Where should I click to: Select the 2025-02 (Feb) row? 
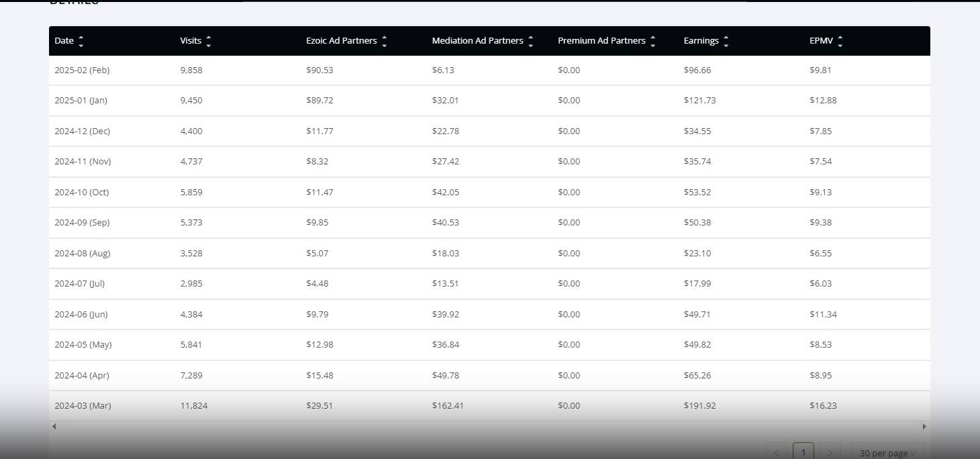pyautogui.click(x=489, y=70)
